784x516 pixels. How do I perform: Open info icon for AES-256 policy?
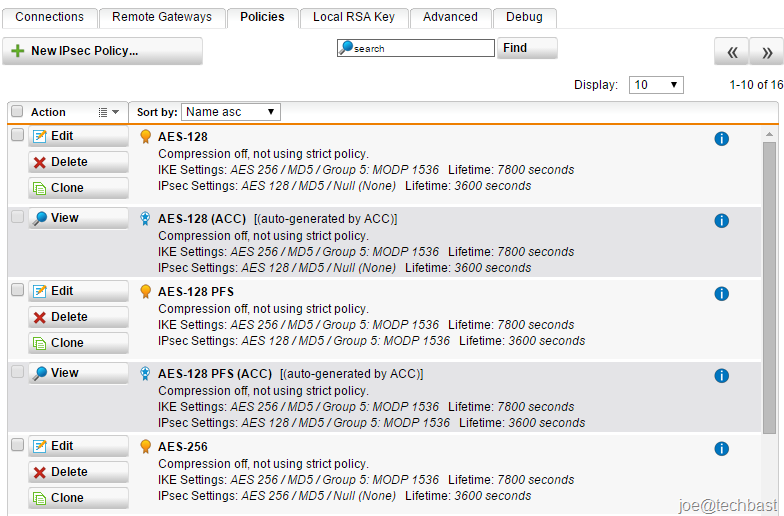click(x=721, y=448)
